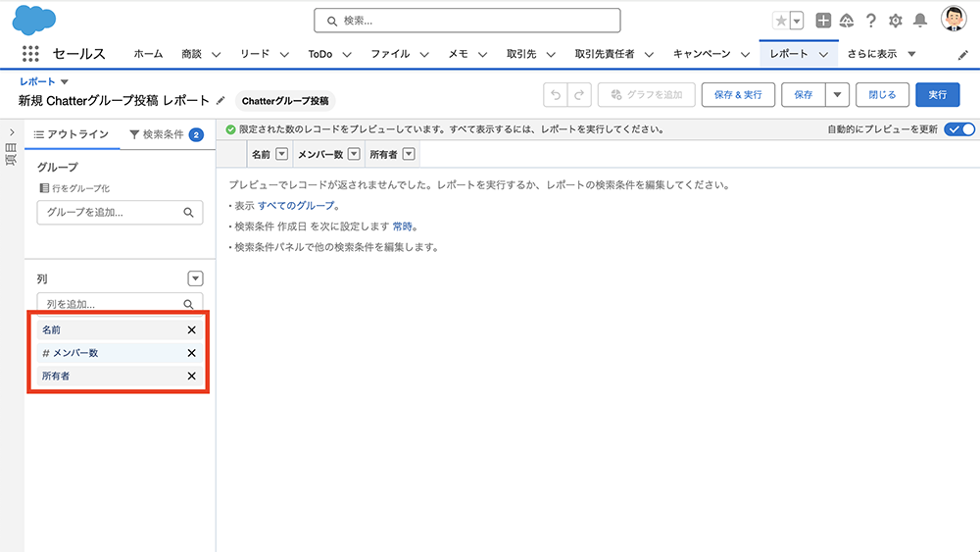Expand the 項目 side panel arrow
The image size is (980, 552).
[12, 132]
